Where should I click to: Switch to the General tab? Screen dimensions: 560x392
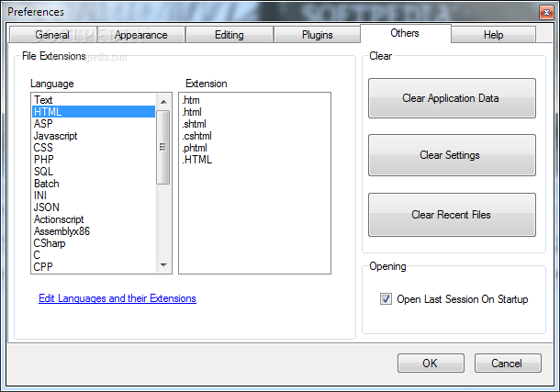(53, 35)
